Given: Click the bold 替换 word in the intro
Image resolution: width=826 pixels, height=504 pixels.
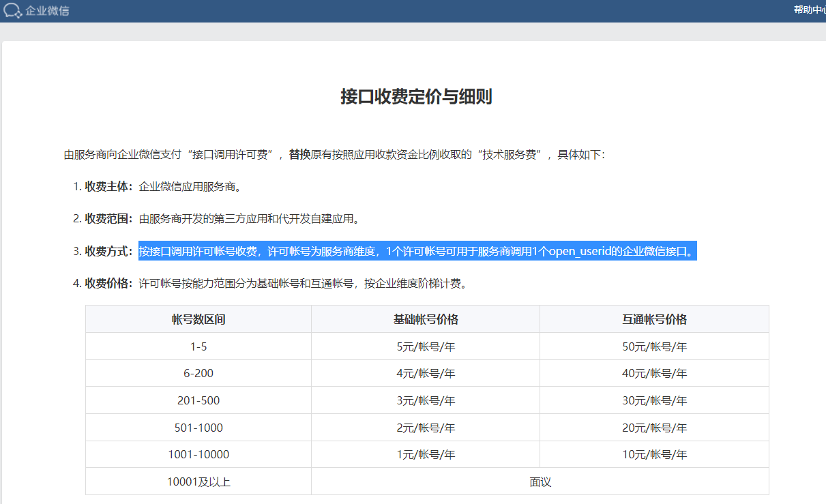Looking at the screenshot, I should point(300,155).
